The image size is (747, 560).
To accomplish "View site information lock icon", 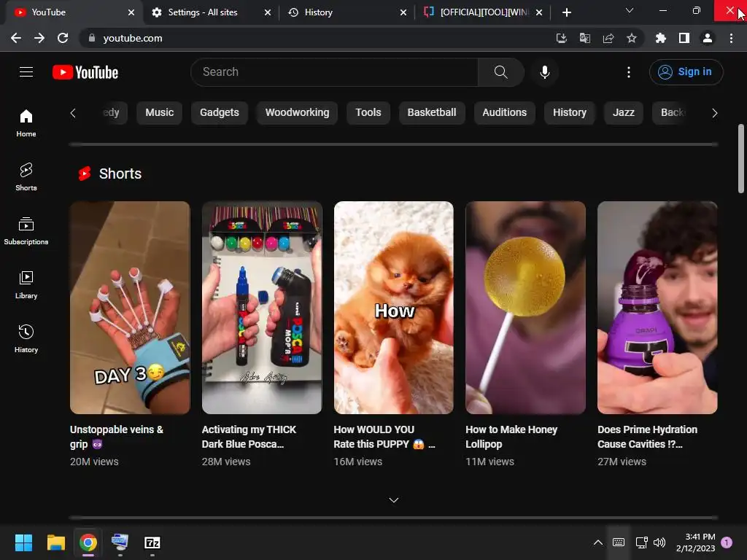I will tap(91, 38).
